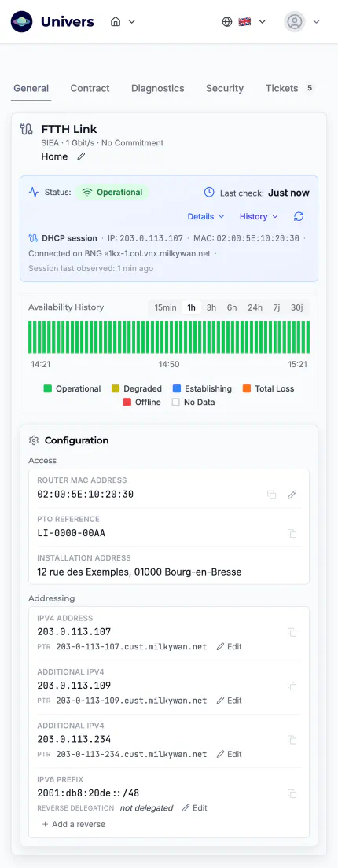Click the orange Total Loss swatch
The height and width of the screenshot is (868, 338).
tap(247, 388)
